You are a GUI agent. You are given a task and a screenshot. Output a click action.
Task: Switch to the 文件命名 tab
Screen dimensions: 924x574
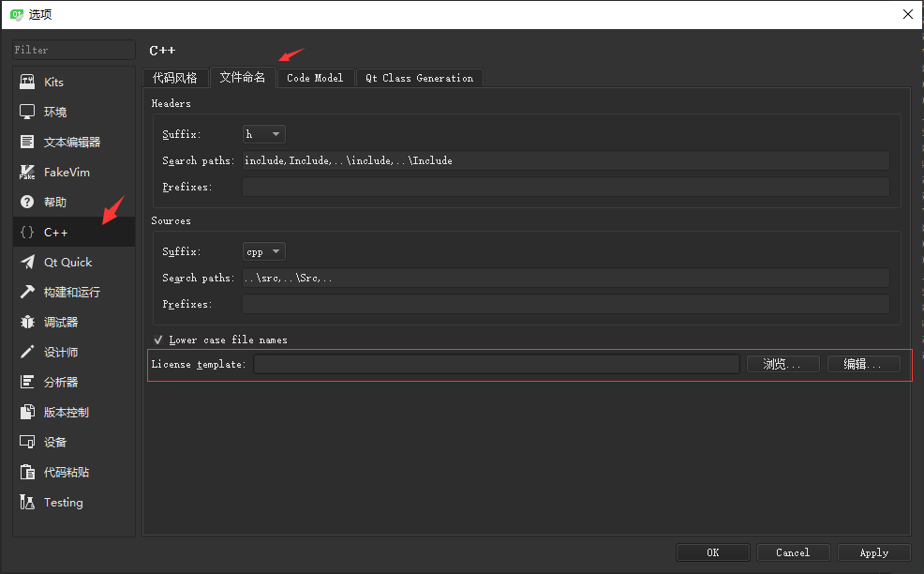click(x=242, y=77)
